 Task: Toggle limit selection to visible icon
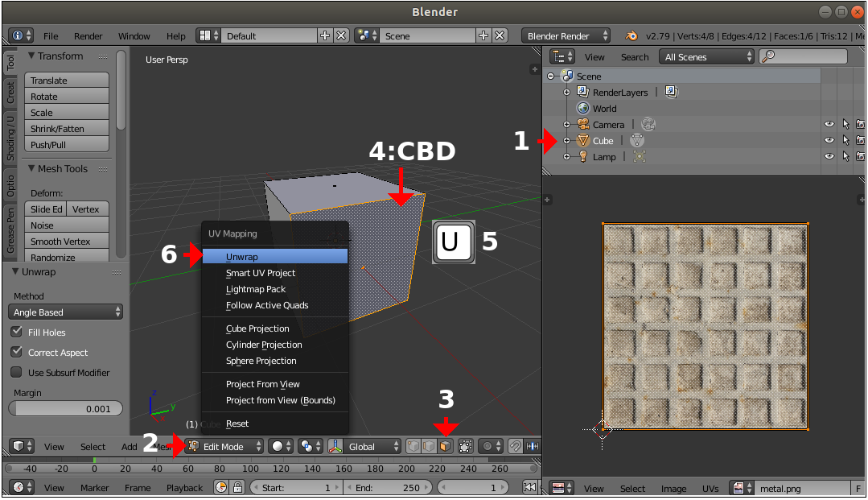point(466,446)
